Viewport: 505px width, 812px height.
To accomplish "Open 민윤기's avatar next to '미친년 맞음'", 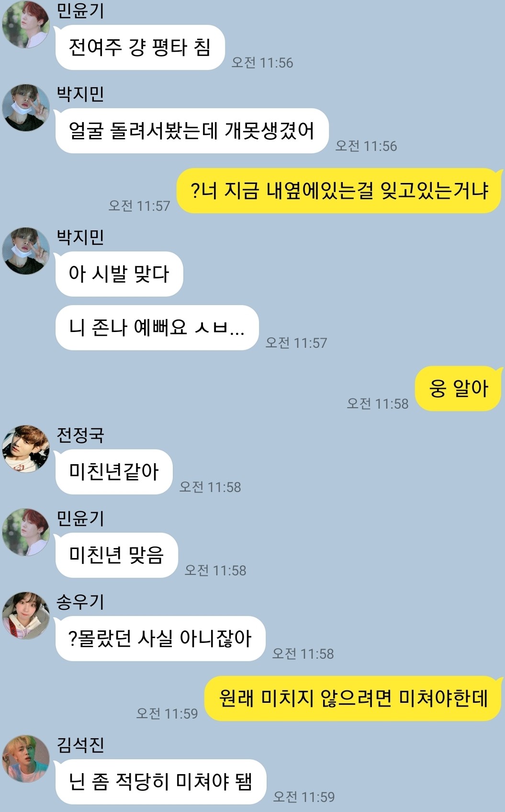I will click(x=26, y=532).
